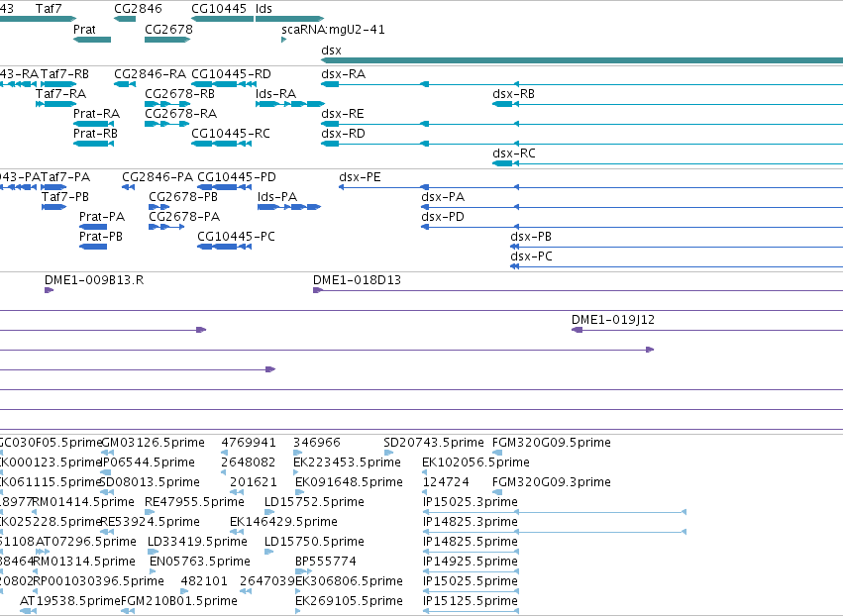Select EST LD15752.5prime

314,502
